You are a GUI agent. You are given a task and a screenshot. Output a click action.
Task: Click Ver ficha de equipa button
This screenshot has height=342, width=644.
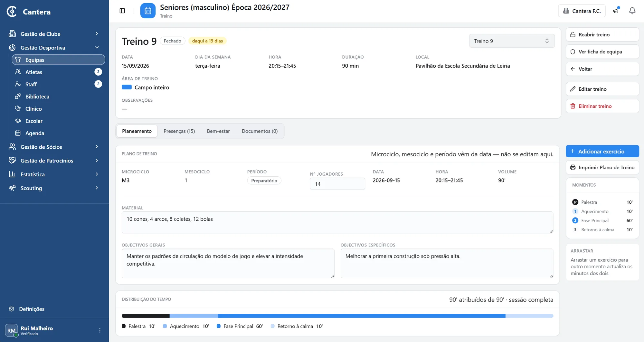click(602, 52)
